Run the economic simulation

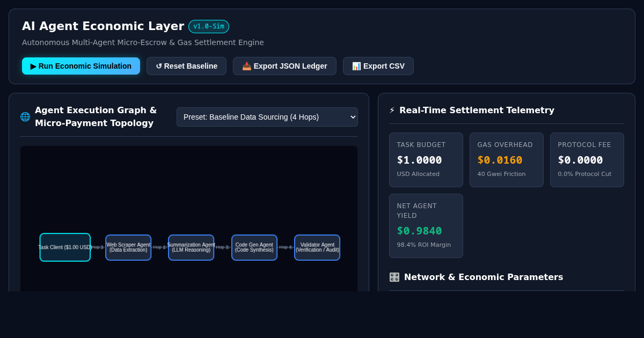pos(81,66)
